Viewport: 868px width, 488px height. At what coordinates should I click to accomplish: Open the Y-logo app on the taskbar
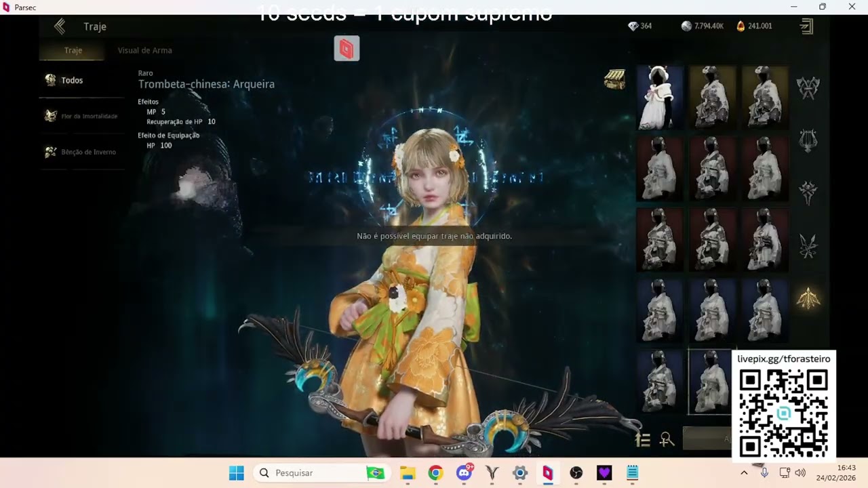pyautogui.click(x=492, y=473)
